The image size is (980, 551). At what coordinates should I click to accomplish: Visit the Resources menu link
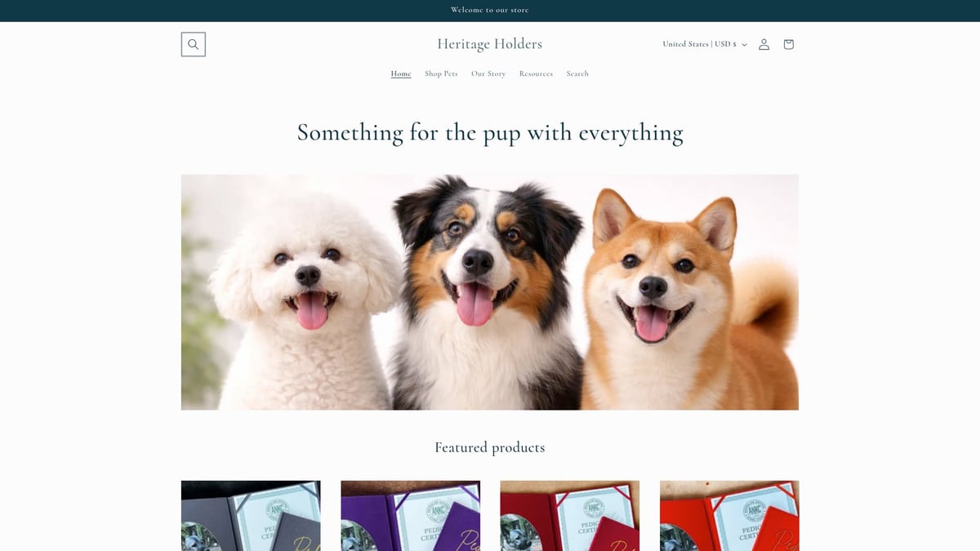coord(536,73)
